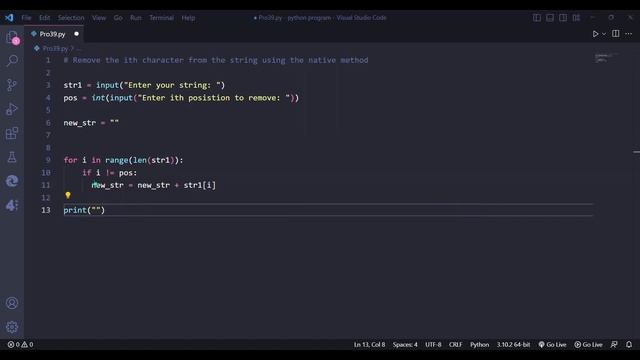Click the str1 input line text
640x360 pixels.
pos(144,85)
